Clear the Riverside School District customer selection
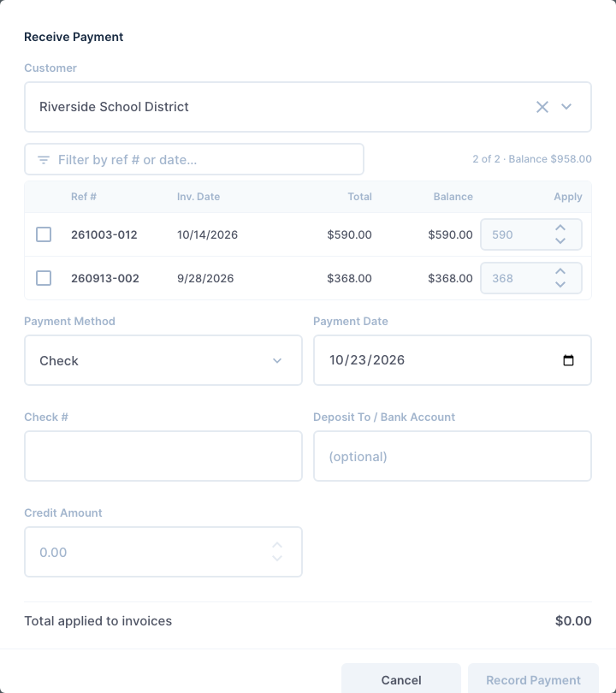This screenshot has width=616, height=693. [542, 107]
